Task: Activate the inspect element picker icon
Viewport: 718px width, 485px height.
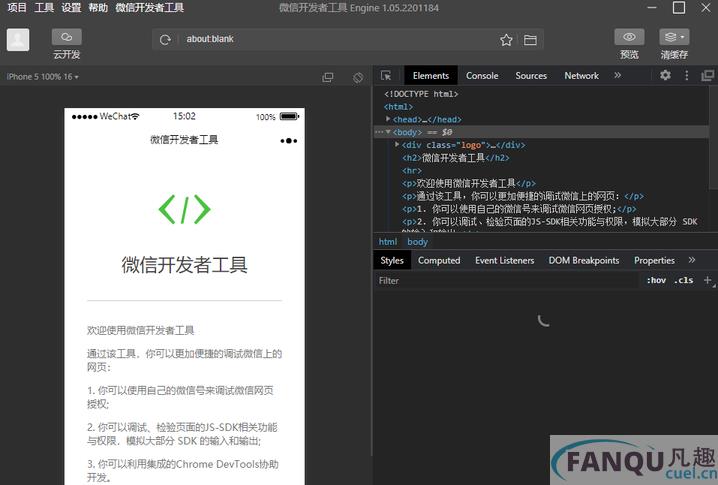Action: (x=386, y=76)
